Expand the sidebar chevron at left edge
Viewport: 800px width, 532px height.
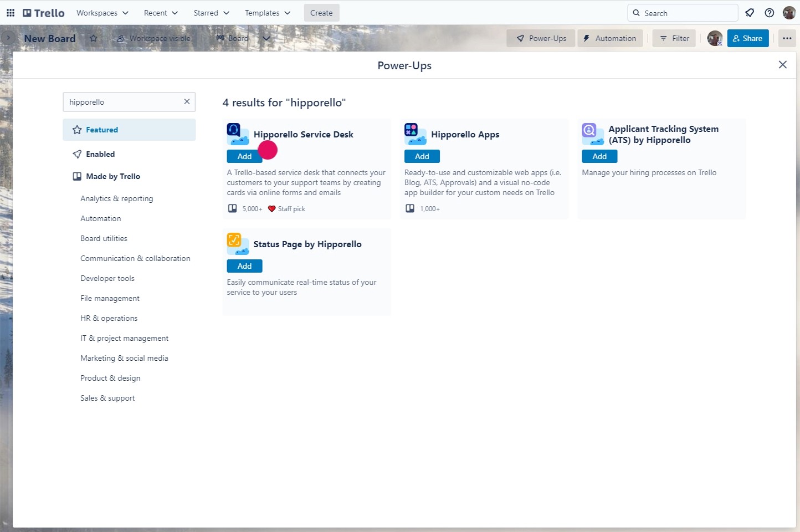click(x=8, y=38)
